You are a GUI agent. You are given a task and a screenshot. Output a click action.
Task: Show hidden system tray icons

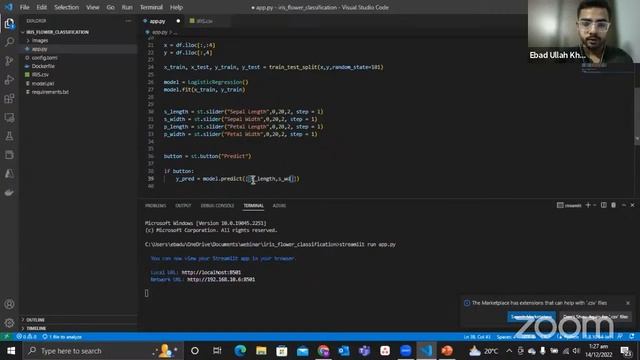(509, 351)
